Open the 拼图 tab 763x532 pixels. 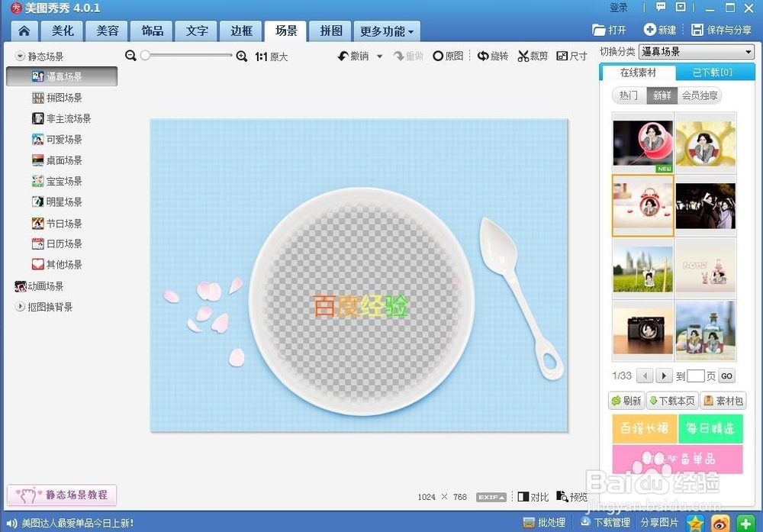click(331, 31)
